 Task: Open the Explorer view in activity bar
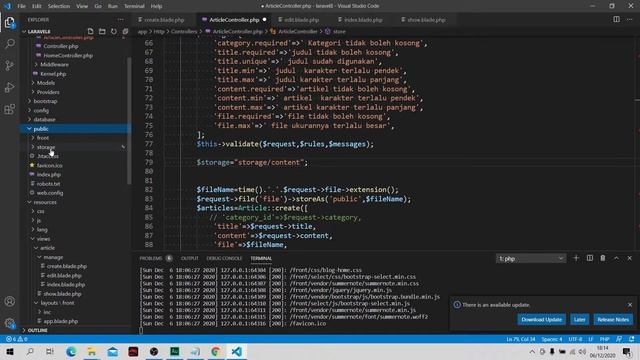coord(9,22)
